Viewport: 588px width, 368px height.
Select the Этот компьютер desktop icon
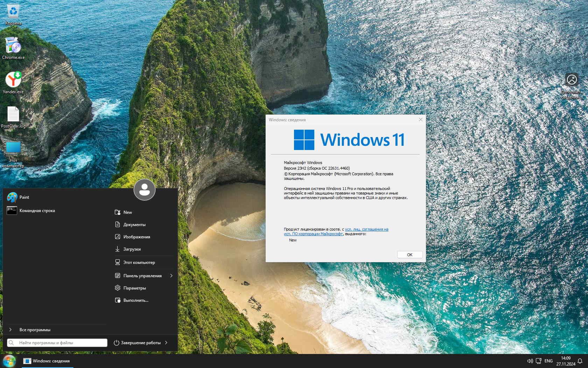[x=13, y=154]
